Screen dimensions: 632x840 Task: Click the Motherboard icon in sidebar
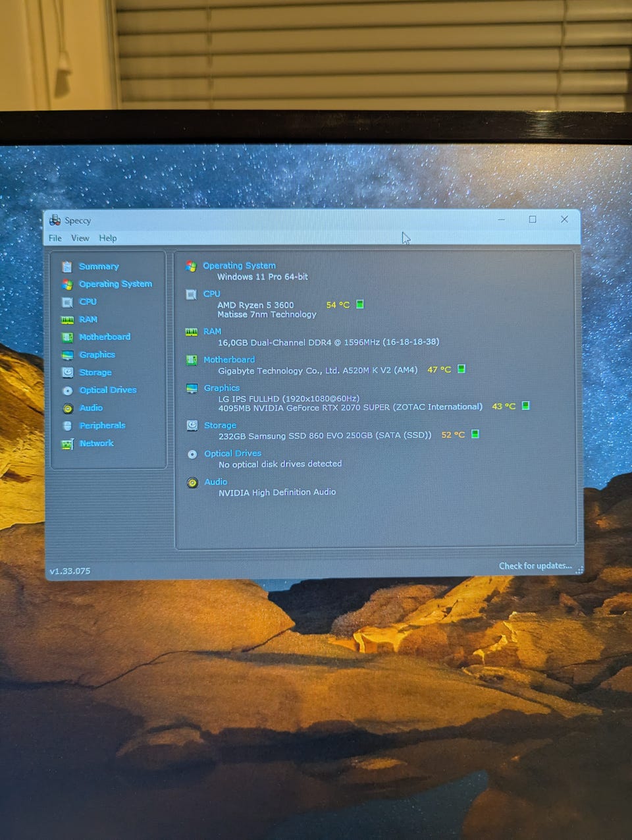(x=67, y=337)
